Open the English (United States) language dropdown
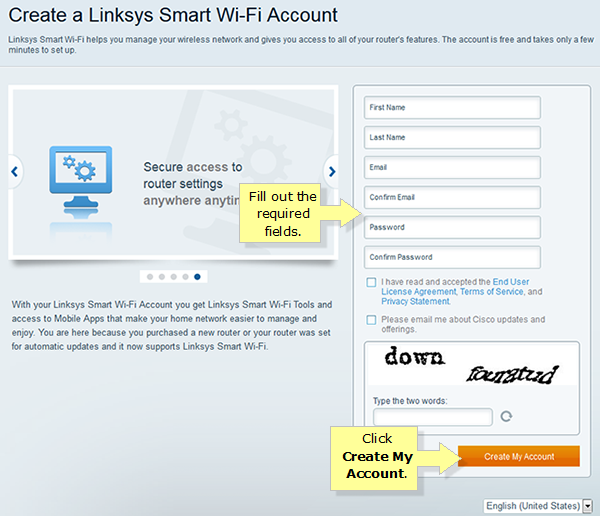The image size is (600, 516). click(x=538, y=506)
